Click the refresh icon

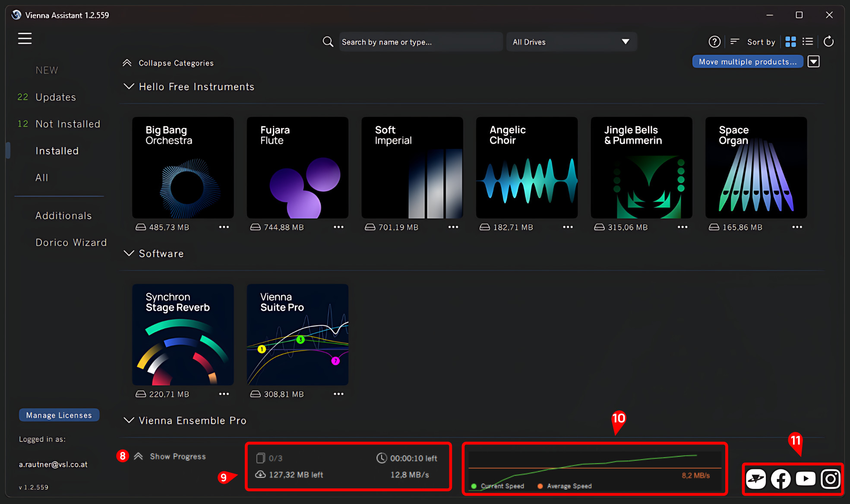tap(828, 42)
